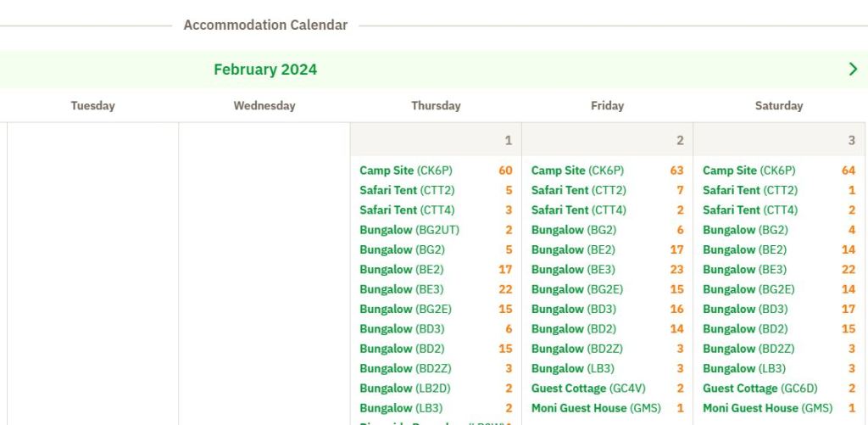Select Safari Tent (CTT2) on Friday 2
868x425 pixels.
578,190
